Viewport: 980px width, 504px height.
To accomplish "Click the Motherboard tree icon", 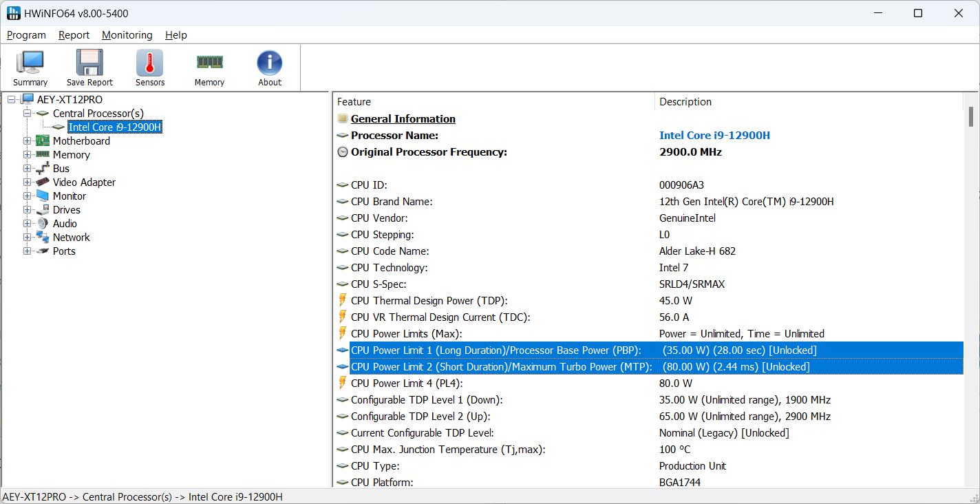I will [43, 141].
